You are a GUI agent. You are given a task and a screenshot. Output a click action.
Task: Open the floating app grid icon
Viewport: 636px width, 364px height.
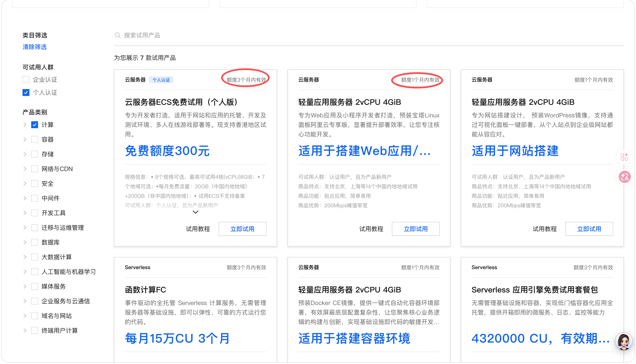tap(624, 157)
